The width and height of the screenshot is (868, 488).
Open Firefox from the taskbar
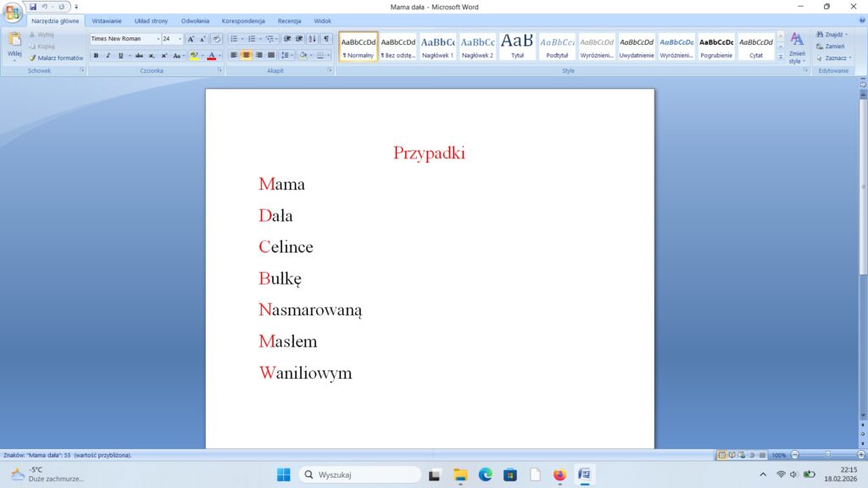pos(559,474)
